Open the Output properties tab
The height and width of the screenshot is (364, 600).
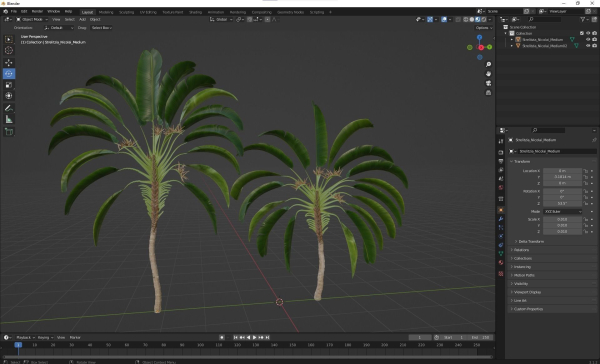pos(501,161)
